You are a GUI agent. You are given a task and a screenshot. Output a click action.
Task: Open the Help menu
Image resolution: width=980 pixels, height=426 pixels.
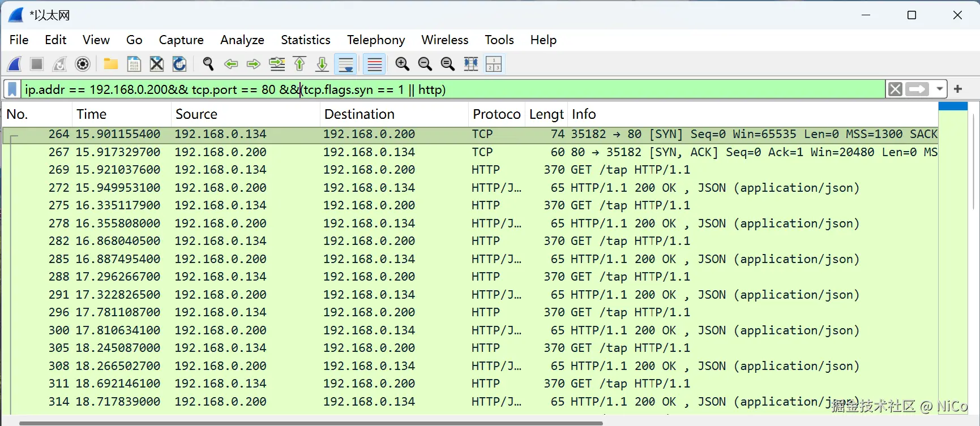click(x=544, y=40)
